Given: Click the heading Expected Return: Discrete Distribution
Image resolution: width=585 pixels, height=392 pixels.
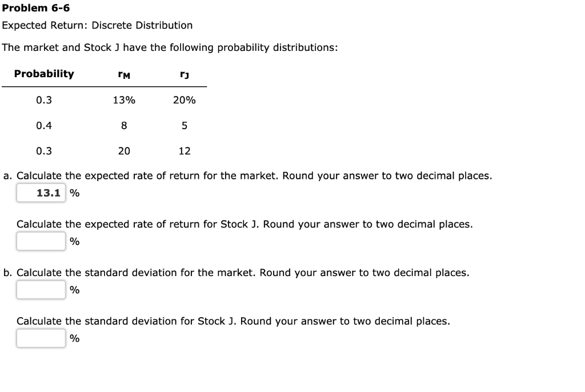Looking at the screenshot, I should click(x=97, y=25).
